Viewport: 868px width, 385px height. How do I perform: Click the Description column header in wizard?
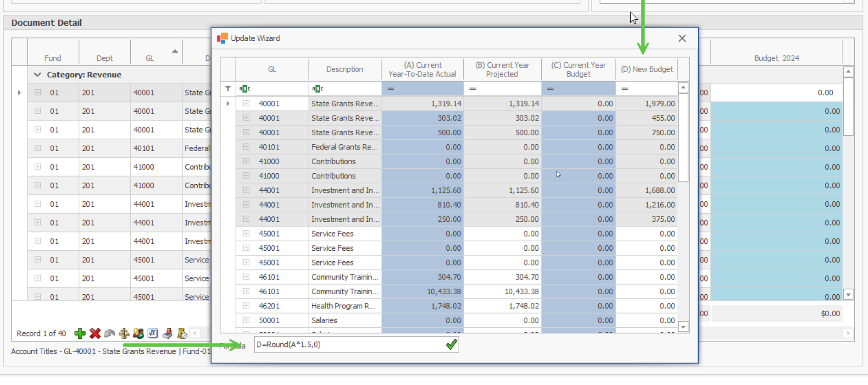(345, 69)
